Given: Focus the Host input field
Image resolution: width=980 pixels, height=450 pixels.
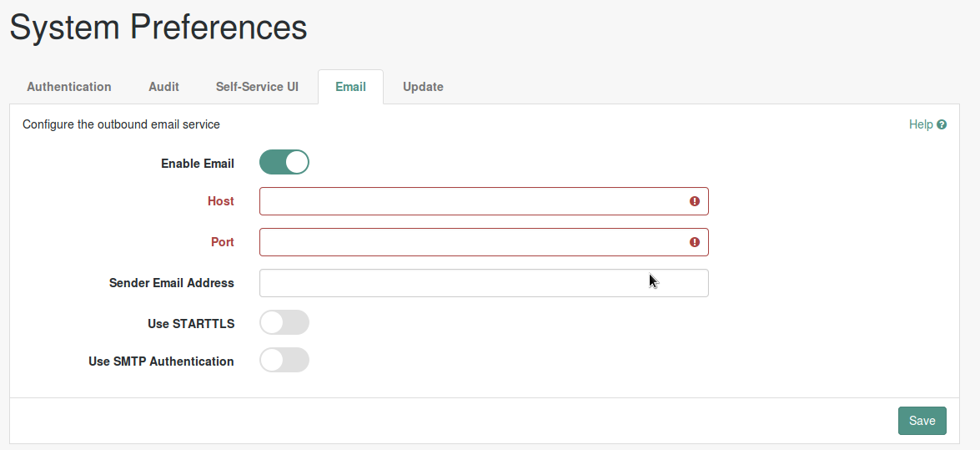Looking at the screenshot, I should 484,201.
